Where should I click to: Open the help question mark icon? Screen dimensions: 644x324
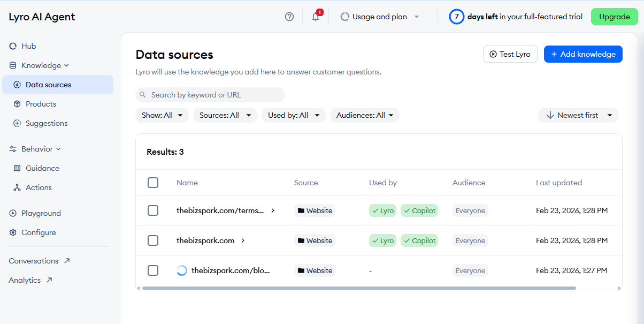point(289,17)
